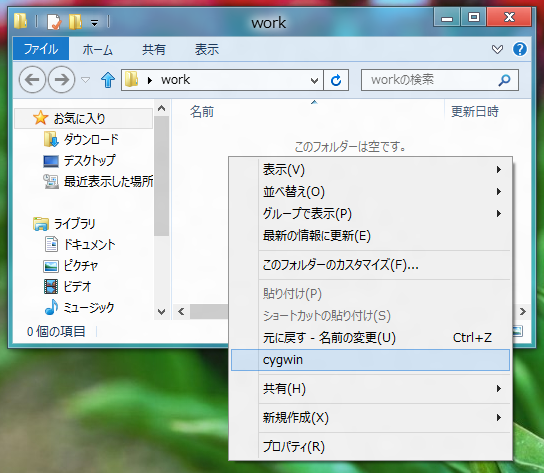
Task: Open the 共有(H) submenu
Action: tap(371, 389)
